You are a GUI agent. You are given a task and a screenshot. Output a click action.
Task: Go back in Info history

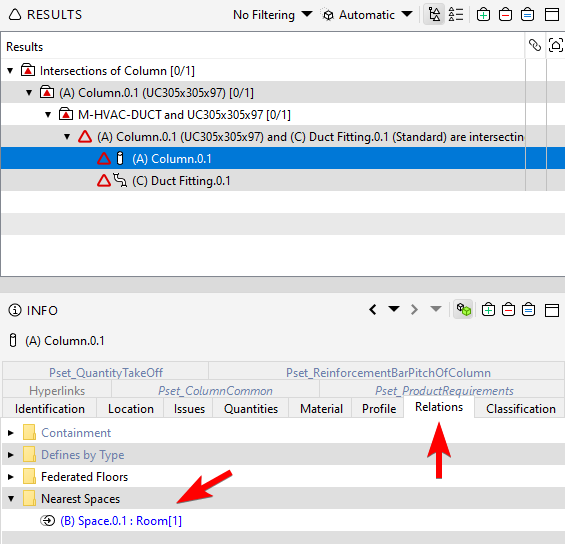pos(373,309)
